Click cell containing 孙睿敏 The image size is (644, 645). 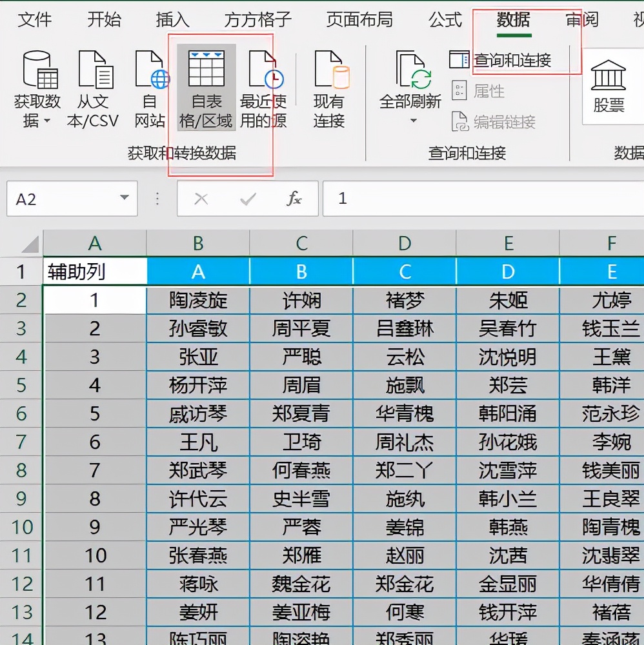click(198, 328)
